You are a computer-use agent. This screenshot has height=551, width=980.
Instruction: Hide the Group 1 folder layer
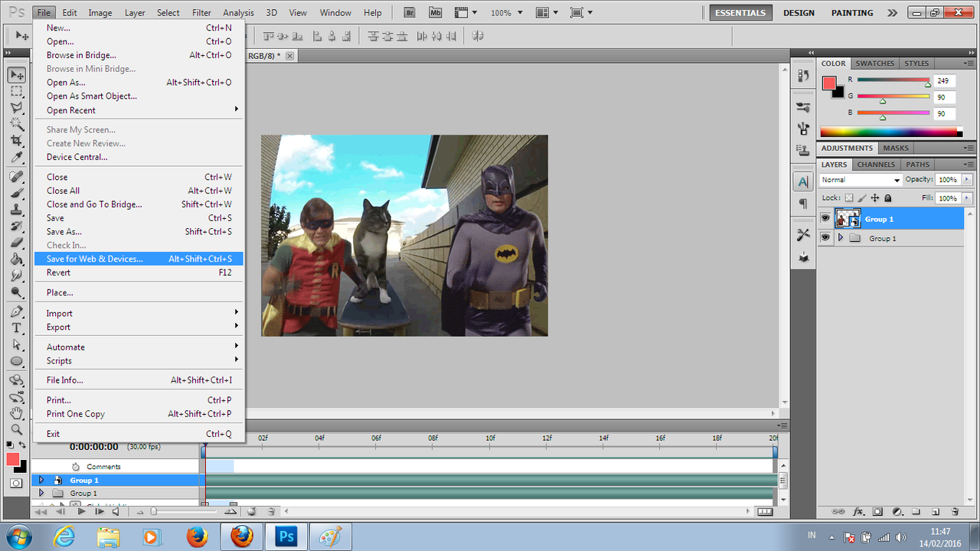(825, 238)
